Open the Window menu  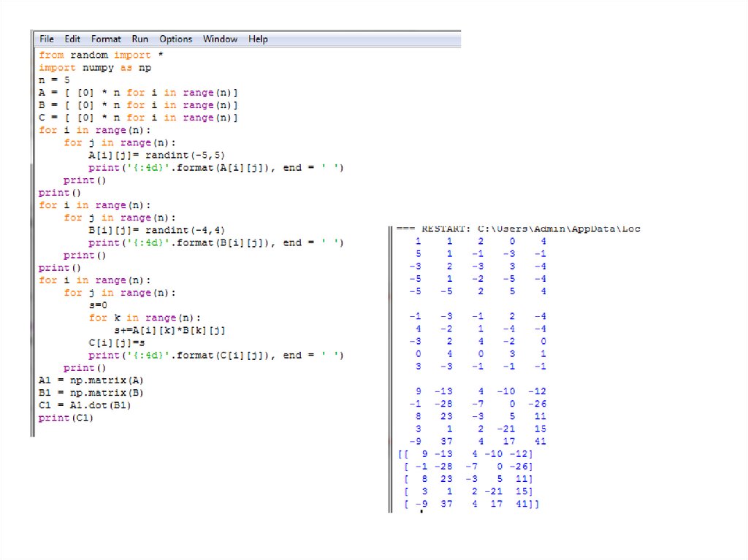click(220, 39)
